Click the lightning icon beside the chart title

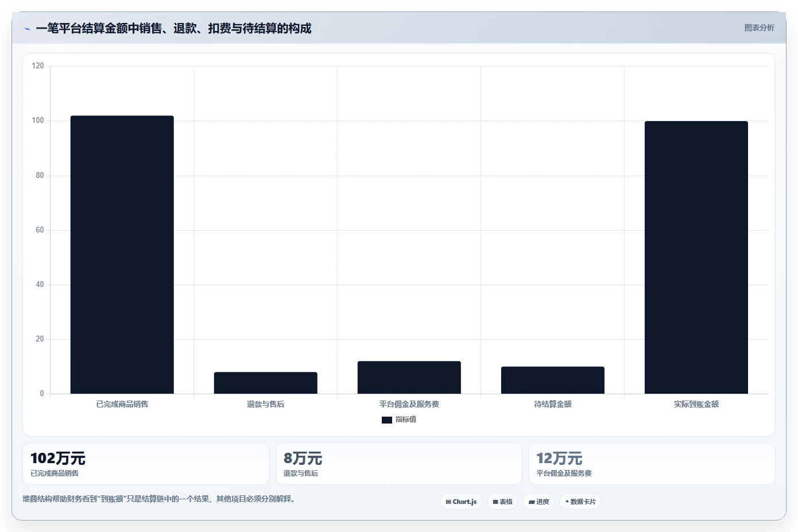point(27,29)
